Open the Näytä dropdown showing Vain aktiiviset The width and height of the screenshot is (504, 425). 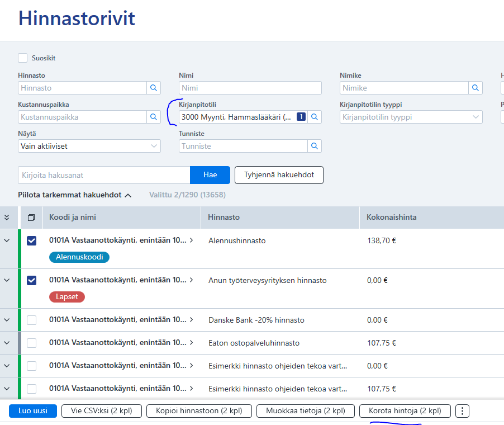[89, 146]
